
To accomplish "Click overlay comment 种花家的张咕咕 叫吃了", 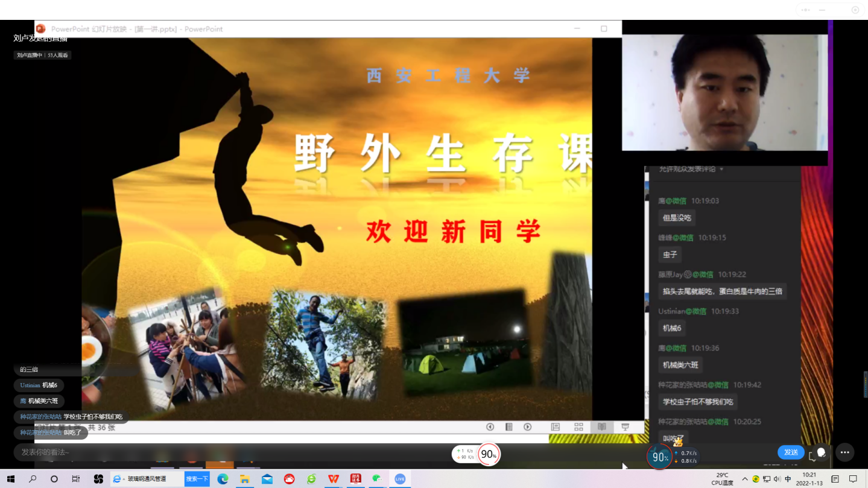I will click(x=51, y=433).
